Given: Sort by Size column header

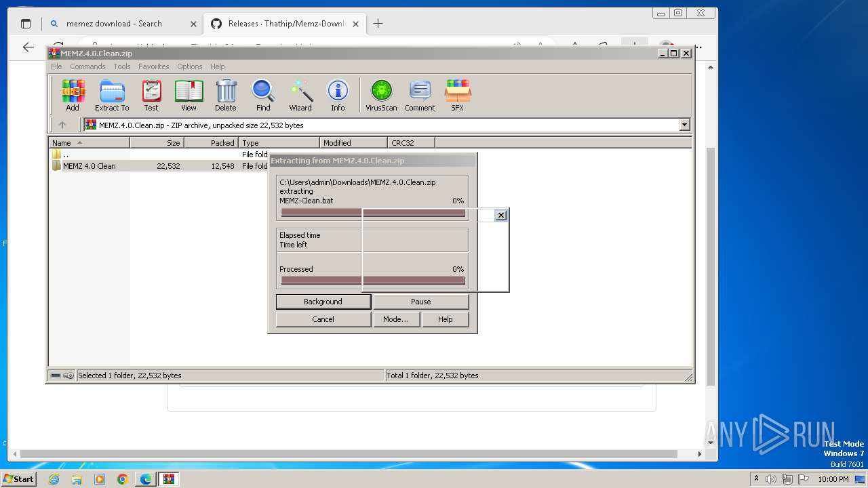Looking at the screenshot, I should 157,142.
